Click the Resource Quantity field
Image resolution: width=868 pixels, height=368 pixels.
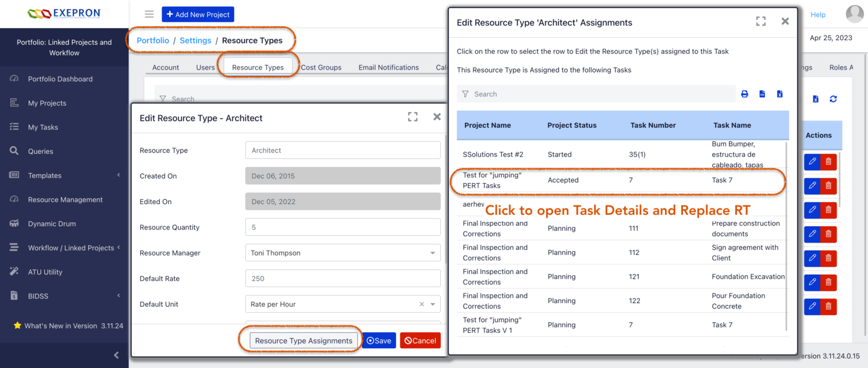click(342, 227)
